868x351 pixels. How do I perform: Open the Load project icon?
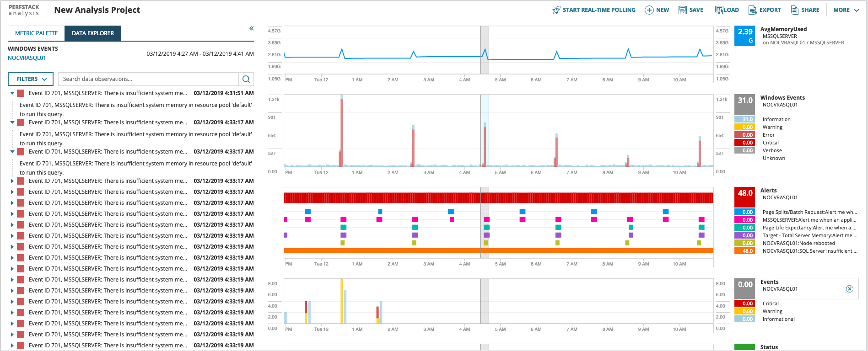719,10
